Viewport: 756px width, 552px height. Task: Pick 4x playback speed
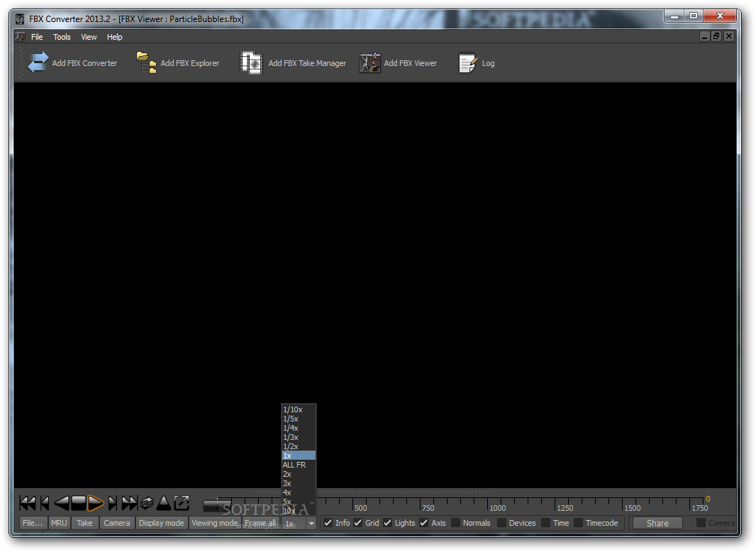pos(299,492)
